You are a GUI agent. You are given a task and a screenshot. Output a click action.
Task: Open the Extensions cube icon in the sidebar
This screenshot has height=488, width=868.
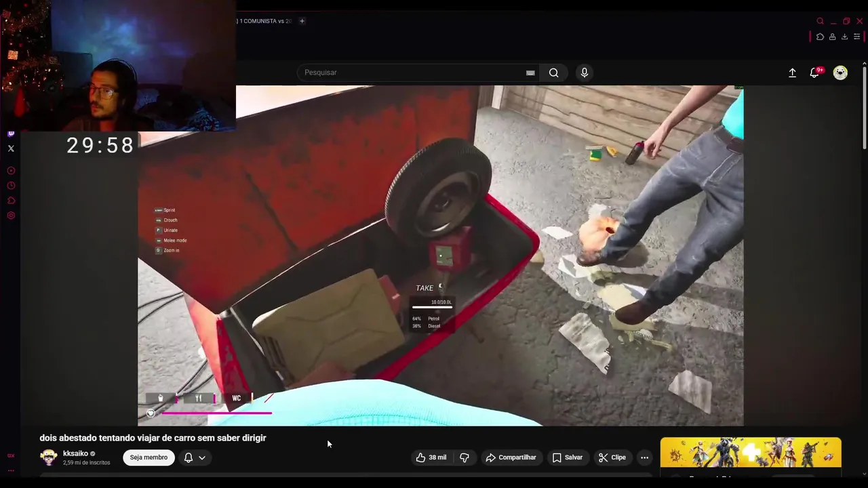pos(11,201)
